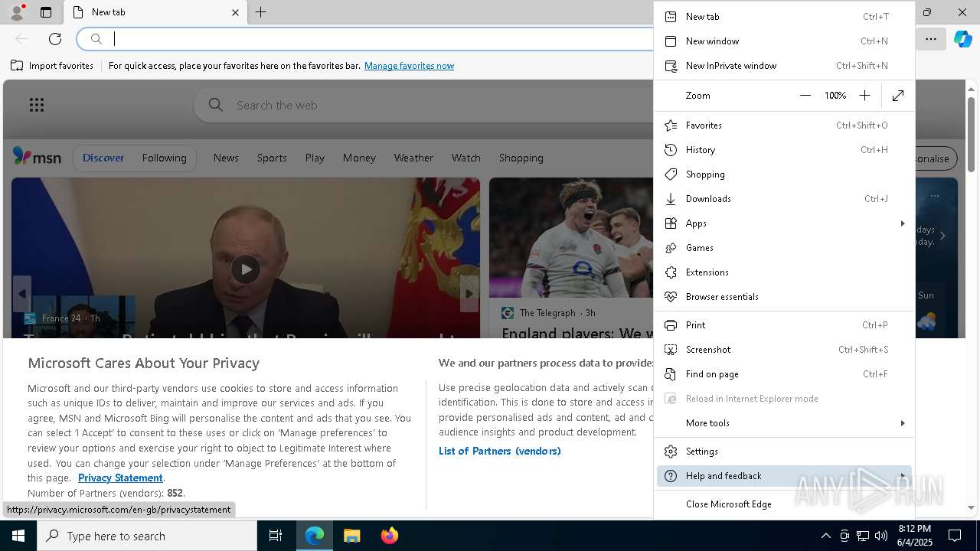Expand the More tools submenu
Image resolution: width=980 pixels, height=551 pixels.
(x=784, y=423)
